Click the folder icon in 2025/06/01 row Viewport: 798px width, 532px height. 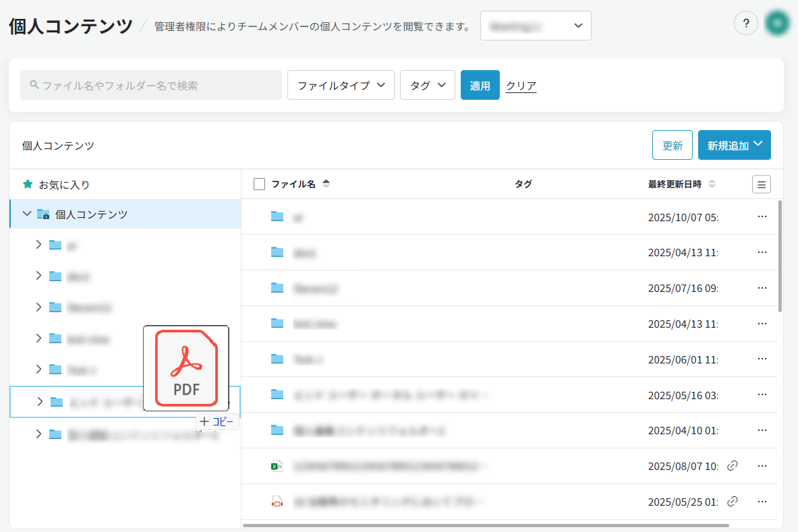pos(277,359)
